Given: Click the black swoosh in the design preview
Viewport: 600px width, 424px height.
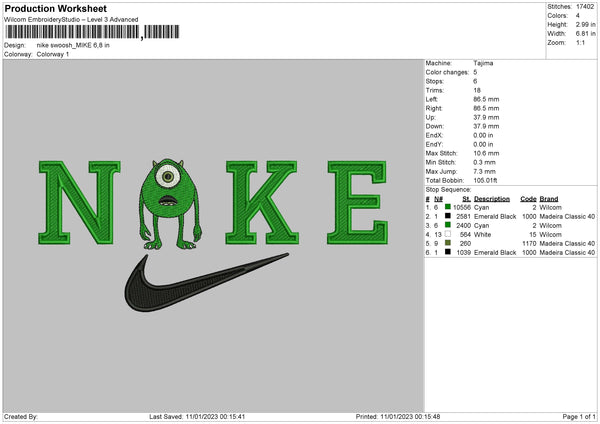Looking at the screenshot, I should pyautogui.click(x=206, y=282).
